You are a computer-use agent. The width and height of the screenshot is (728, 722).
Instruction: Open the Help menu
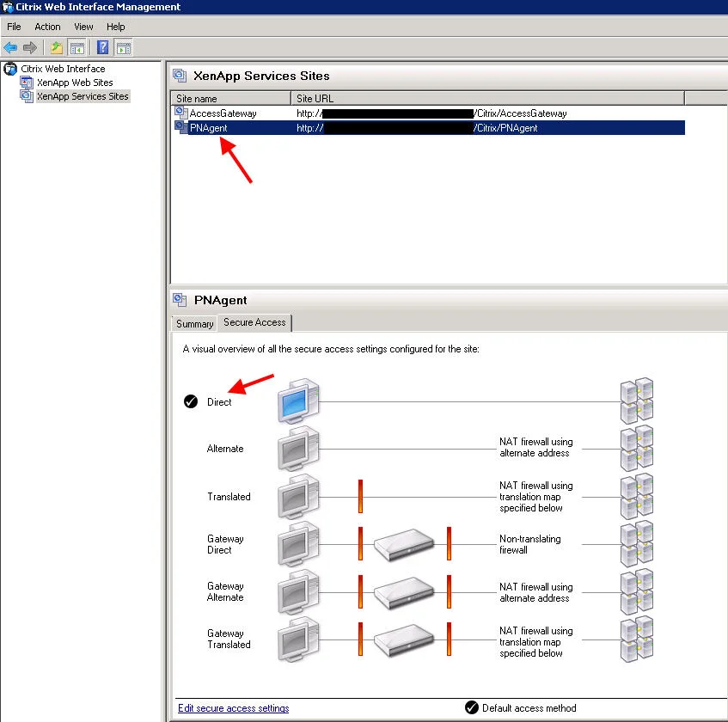tap(116, 27)
